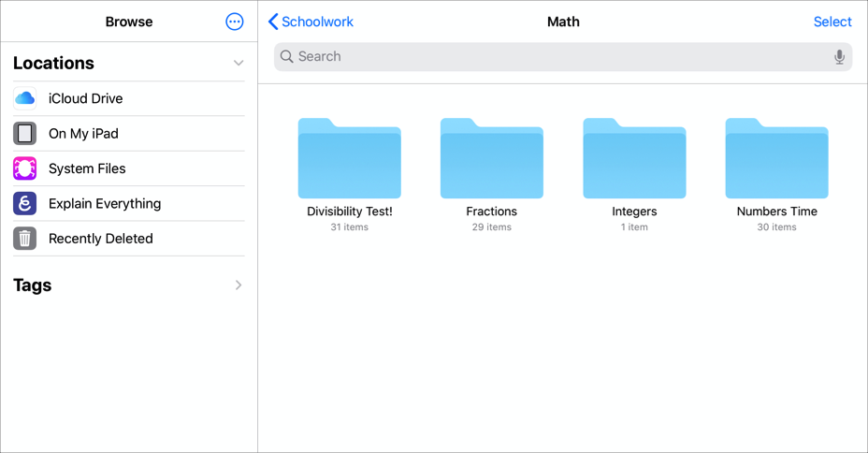This screenshot has width=868, height=453.
Task: Tap the 29 items count label
Action: coord(492,227)
